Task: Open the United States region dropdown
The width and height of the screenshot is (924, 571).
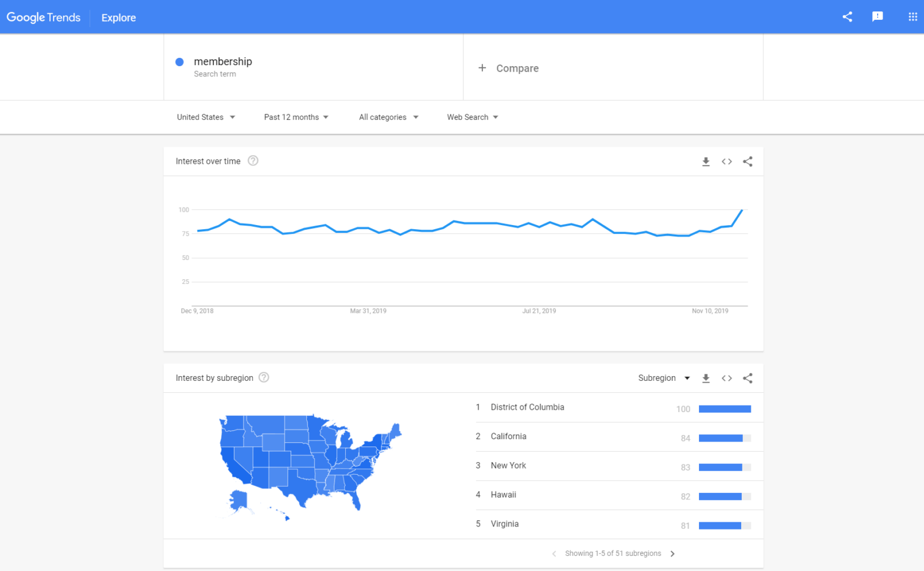Action: (205, 117)
